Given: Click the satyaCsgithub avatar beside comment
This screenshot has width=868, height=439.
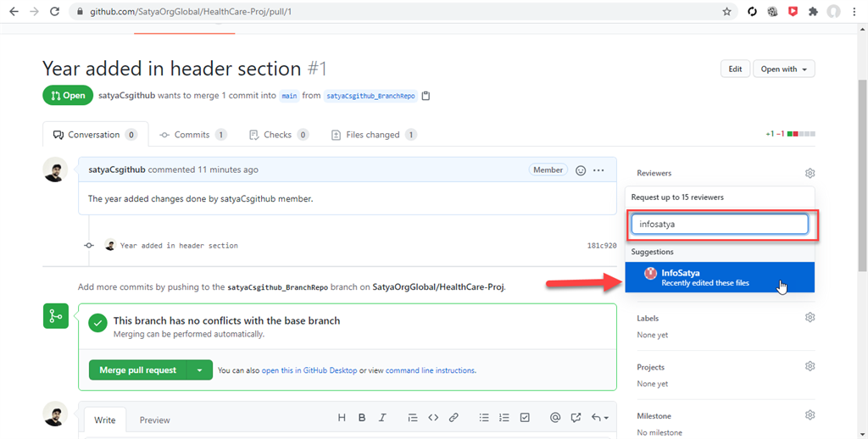Looking at the screenshot, I should (55, 169).
